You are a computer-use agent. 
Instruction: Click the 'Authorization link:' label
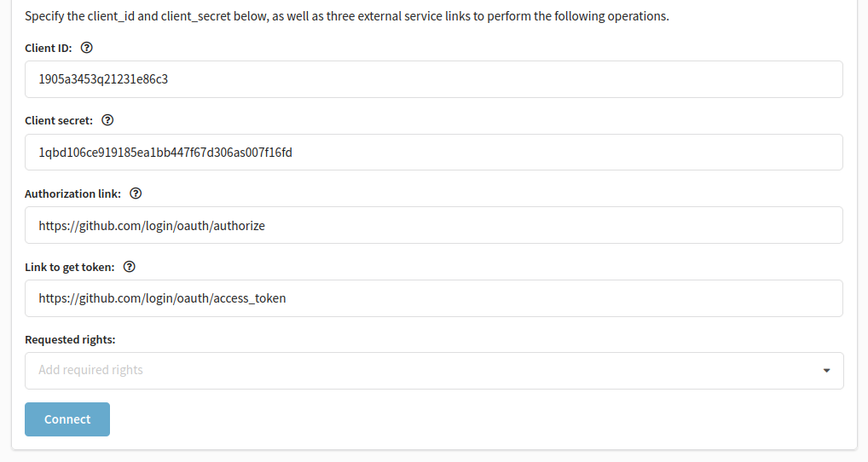click(72, 193)
